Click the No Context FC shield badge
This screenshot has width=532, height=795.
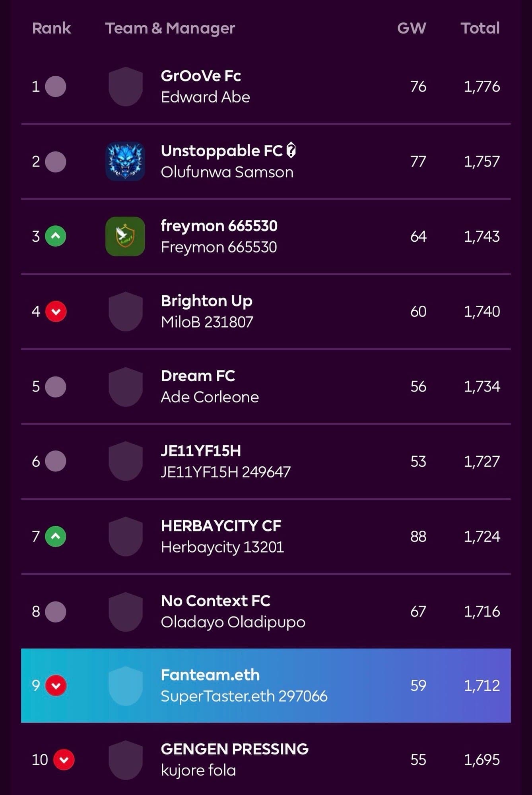125,611
